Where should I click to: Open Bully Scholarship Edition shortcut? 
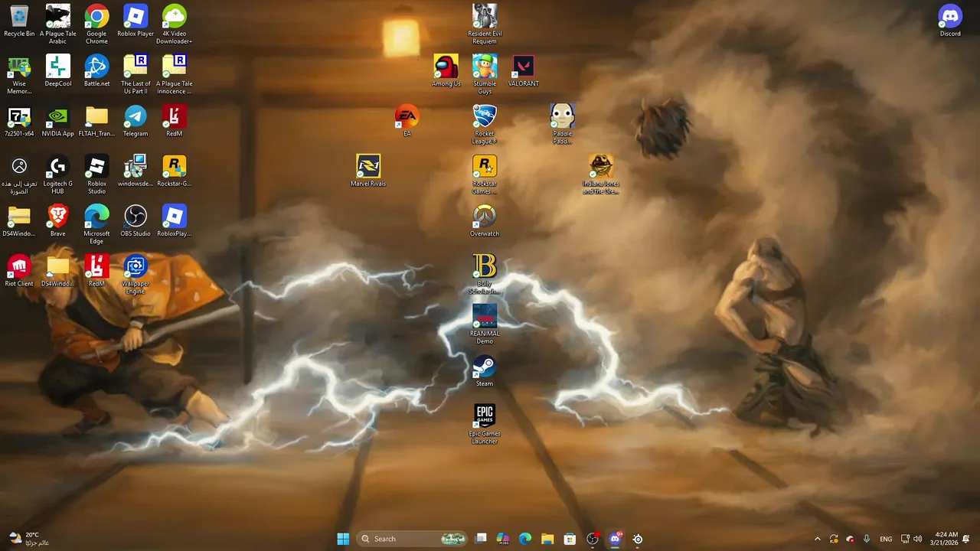[x=485, y=275]
